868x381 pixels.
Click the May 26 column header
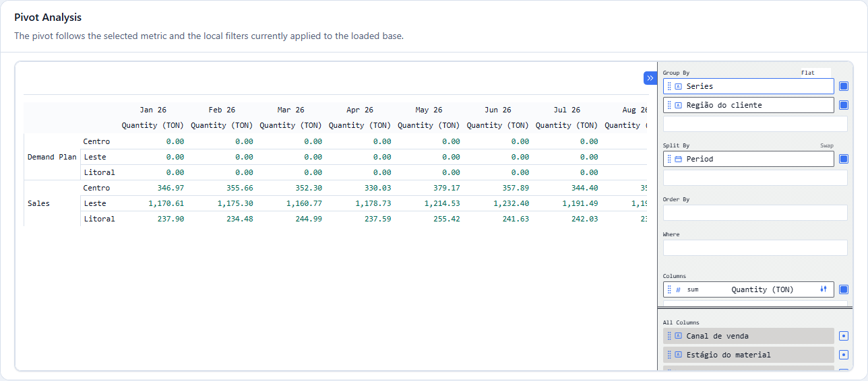pos(429,110)
